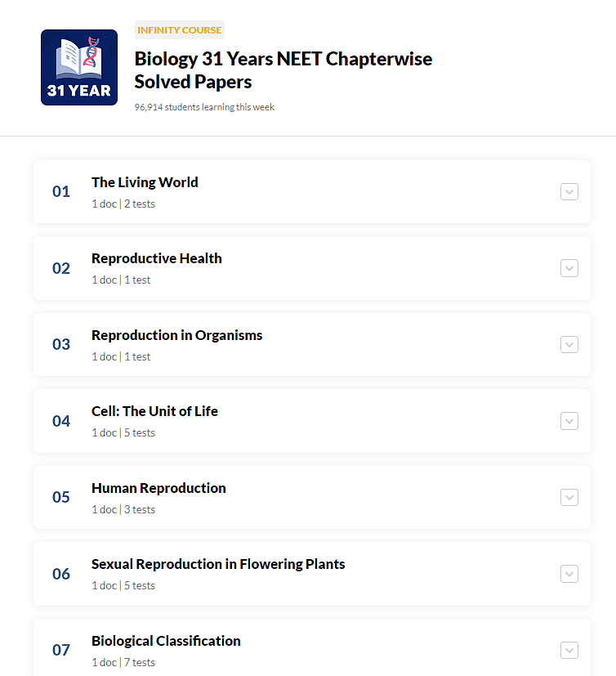Open the Human Reproduction chapter title
The height and width of the screenshot is (676, 616).
158,488
